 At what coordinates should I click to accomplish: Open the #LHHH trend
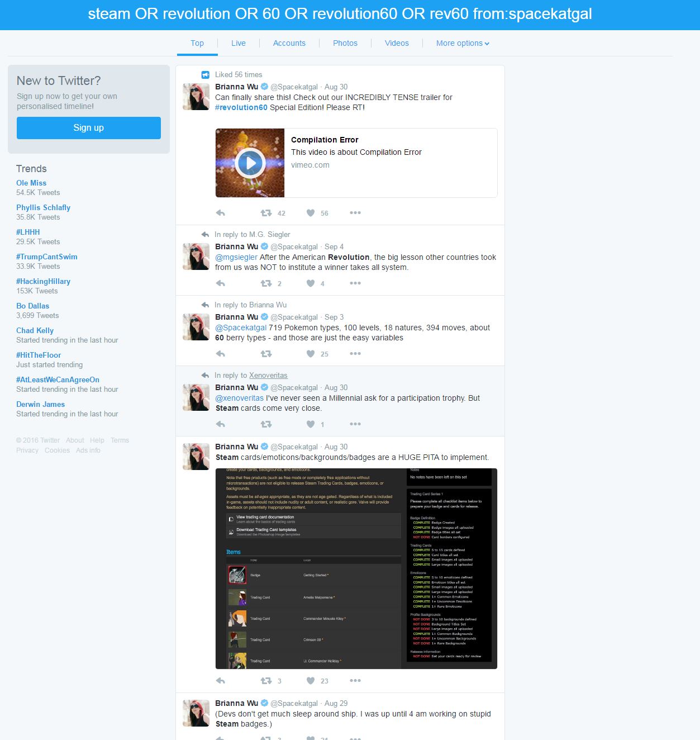tap(28, 232)
